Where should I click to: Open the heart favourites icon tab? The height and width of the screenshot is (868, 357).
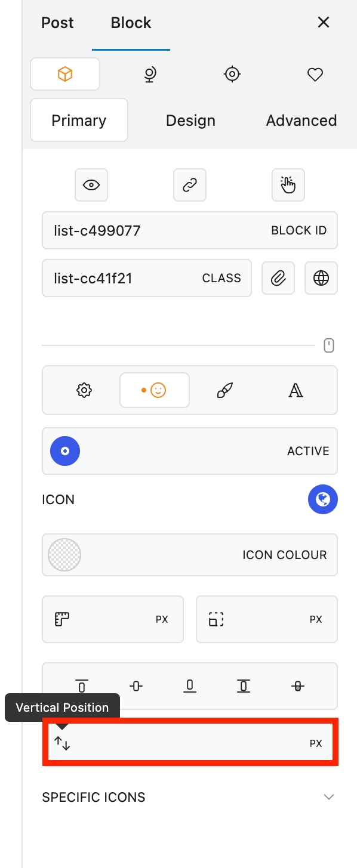pyautogui.click(x=315, y=74)
